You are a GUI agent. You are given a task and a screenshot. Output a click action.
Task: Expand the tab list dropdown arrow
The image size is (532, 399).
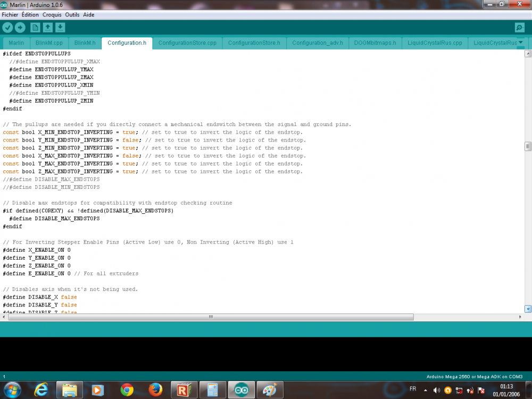[x=521, y=42]
